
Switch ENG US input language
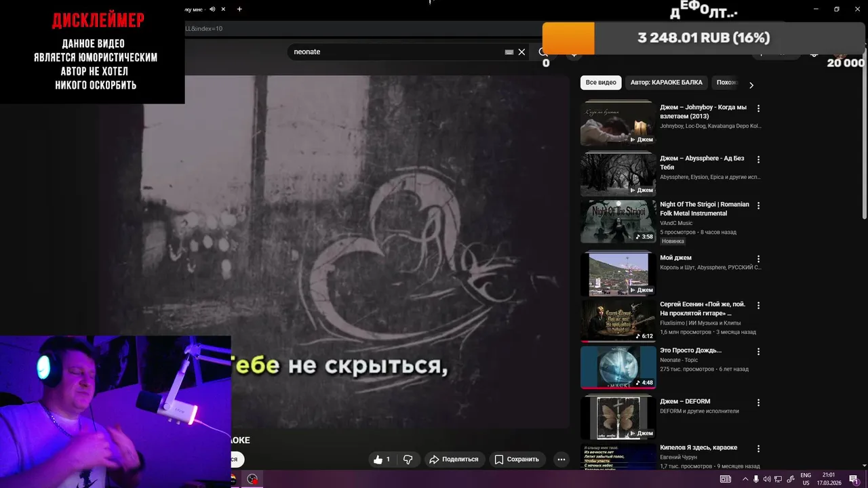pos(806,479)
